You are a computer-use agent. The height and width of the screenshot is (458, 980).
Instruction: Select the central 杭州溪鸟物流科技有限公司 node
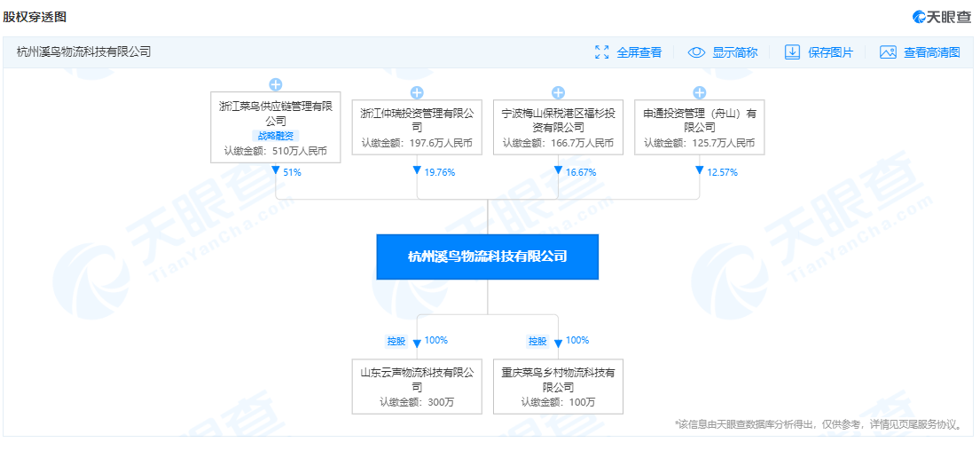[487, 257]
